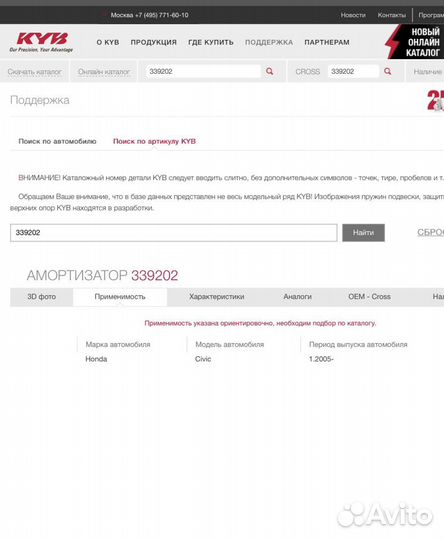Open the OEM - Cross tab
444x540 pixels.
[369, 297]
